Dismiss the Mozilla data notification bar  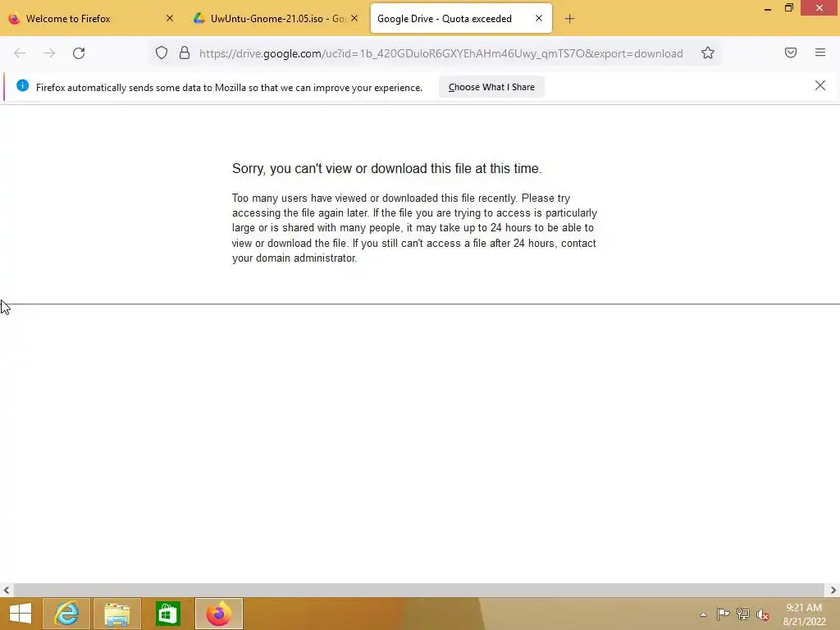820,85
